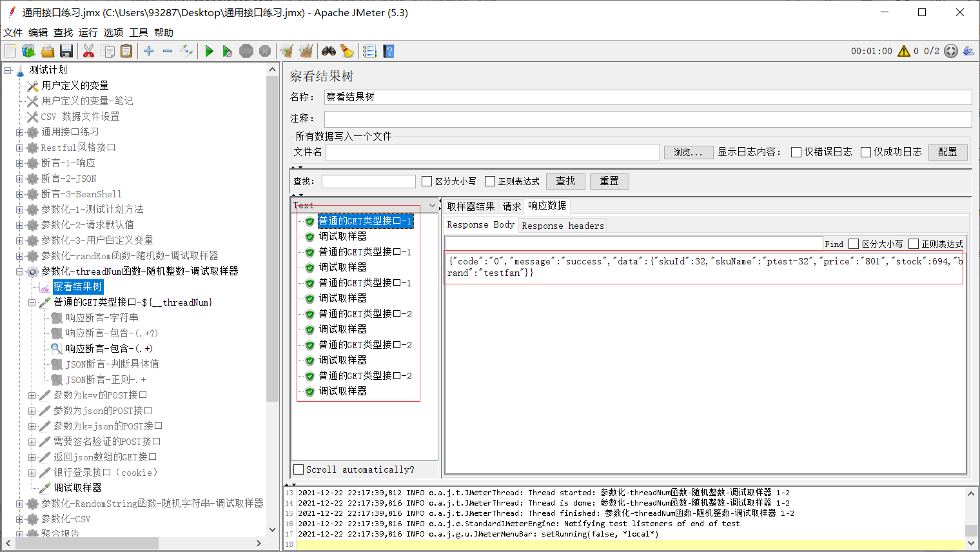This screenshot has height=552, width=980.
Task: Open the 运行 menu
Action: 88,32
